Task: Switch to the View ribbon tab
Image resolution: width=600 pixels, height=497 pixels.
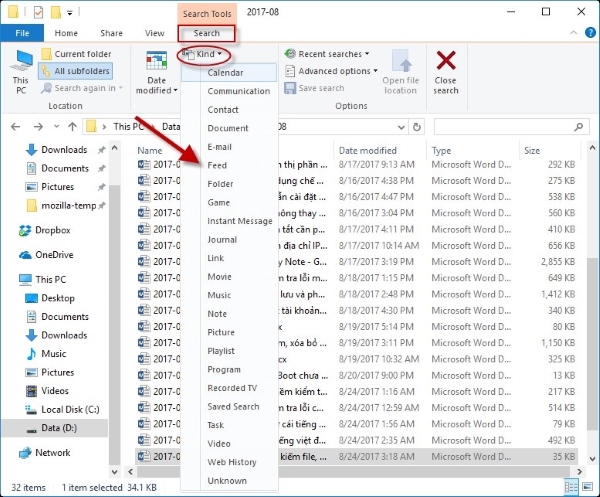Action: coord(154,33)
